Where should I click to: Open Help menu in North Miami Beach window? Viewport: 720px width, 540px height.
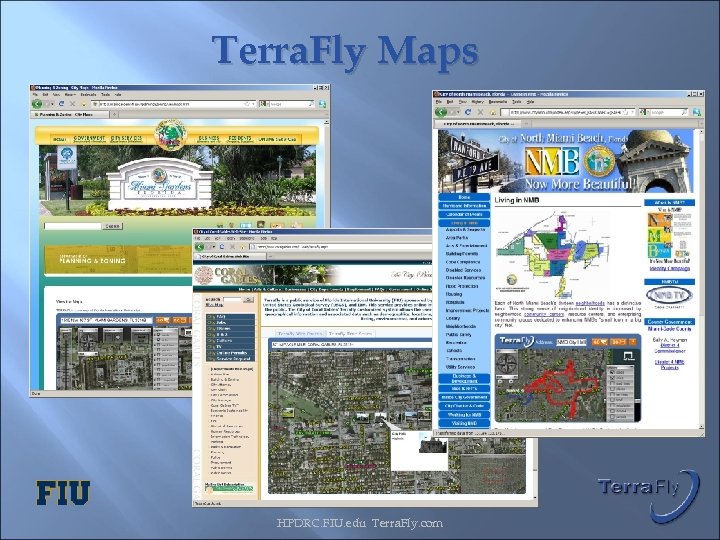point(530,102)
